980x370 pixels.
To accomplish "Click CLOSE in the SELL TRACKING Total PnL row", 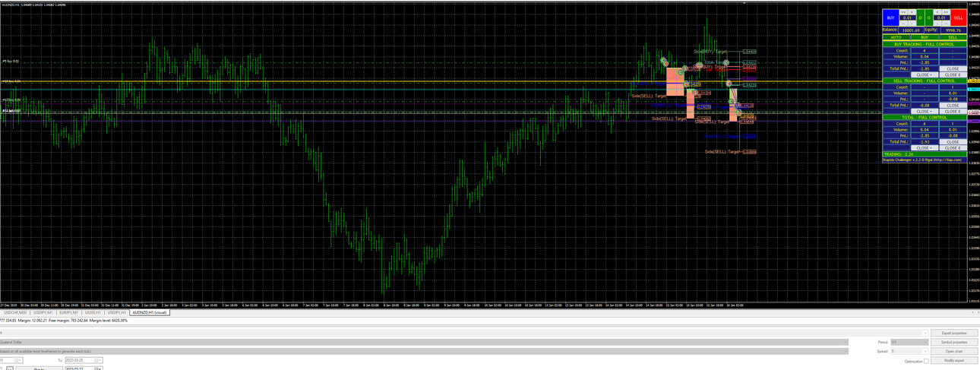I will pos(953,106).
